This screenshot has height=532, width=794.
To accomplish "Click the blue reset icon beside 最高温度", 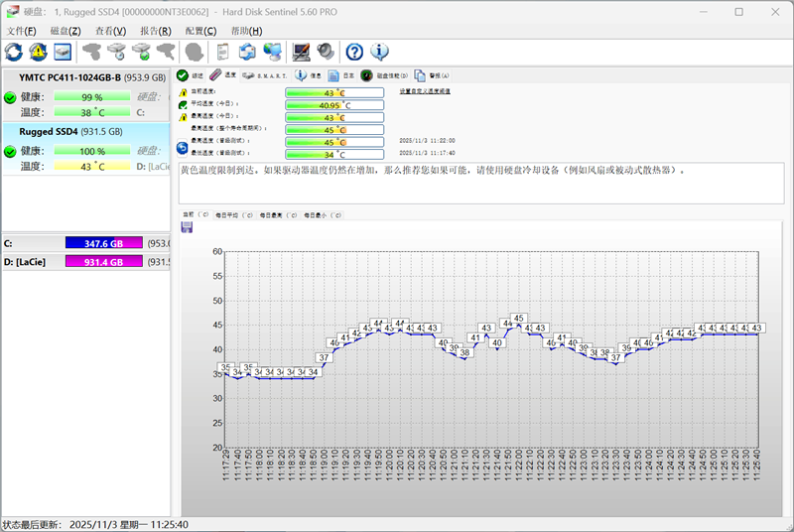I will coord(183,148).
